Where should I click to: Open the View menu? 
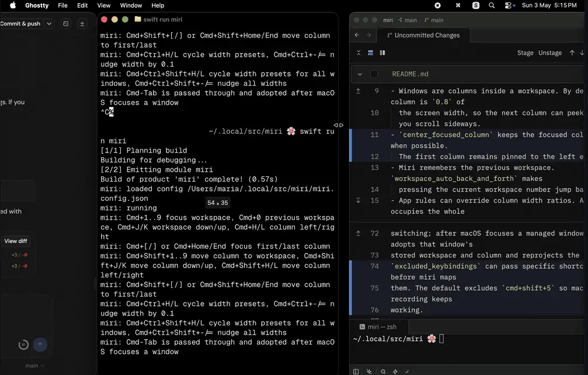pos(104,5)
